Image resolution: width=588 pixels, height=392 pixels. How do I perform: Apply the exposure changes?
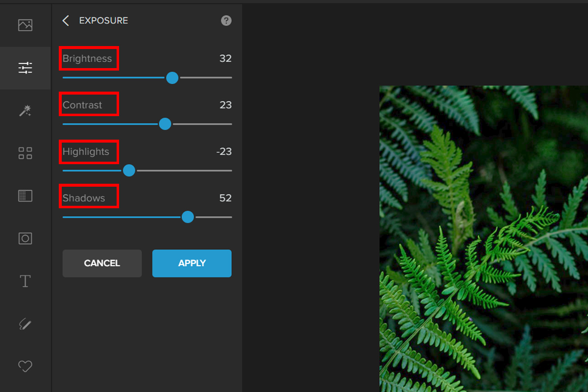pyautogui.click(x=192, y=264)
